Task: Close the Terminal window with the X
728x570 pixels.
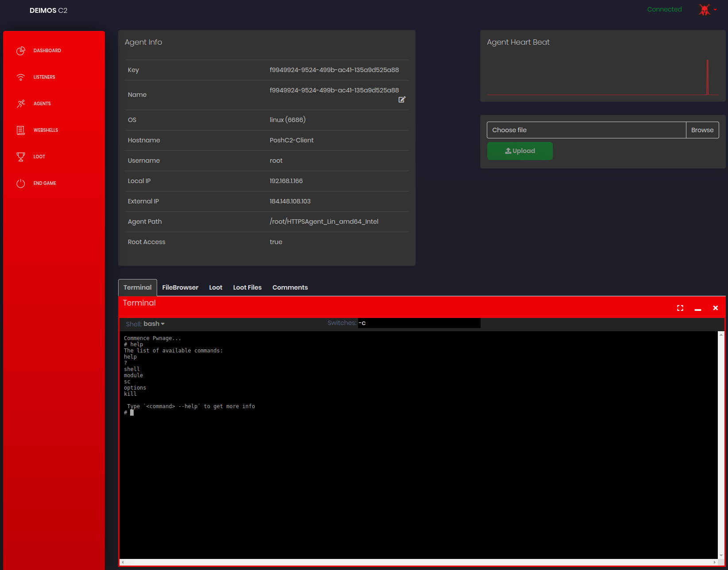Action: [715, 308]
